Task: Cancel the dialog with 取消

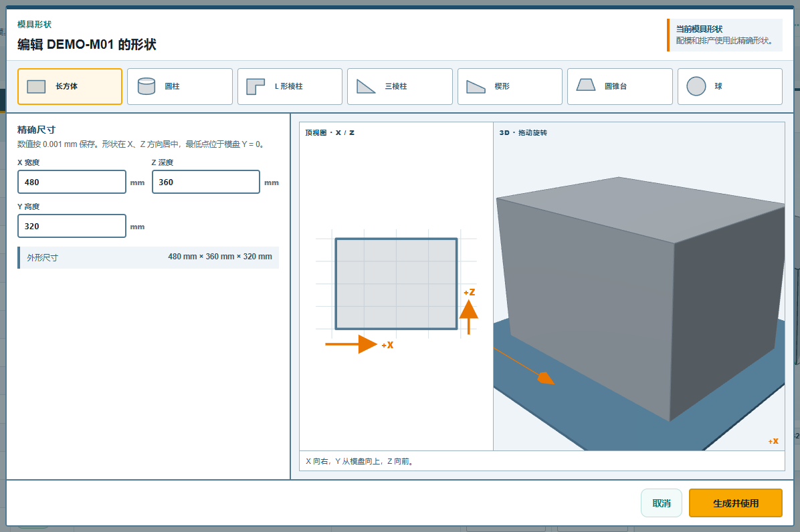Action: (x=662, y=503)
